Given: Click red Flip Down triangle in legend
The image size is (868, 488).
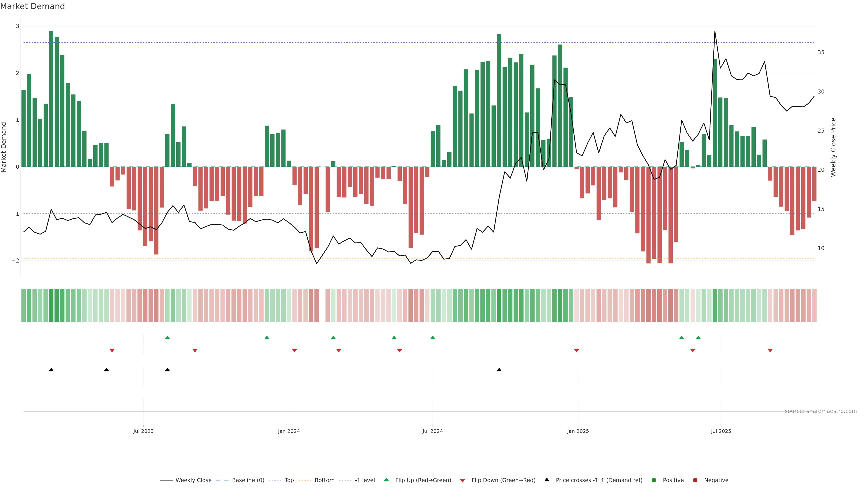Looking at the screenshot, I should point(463,481).
